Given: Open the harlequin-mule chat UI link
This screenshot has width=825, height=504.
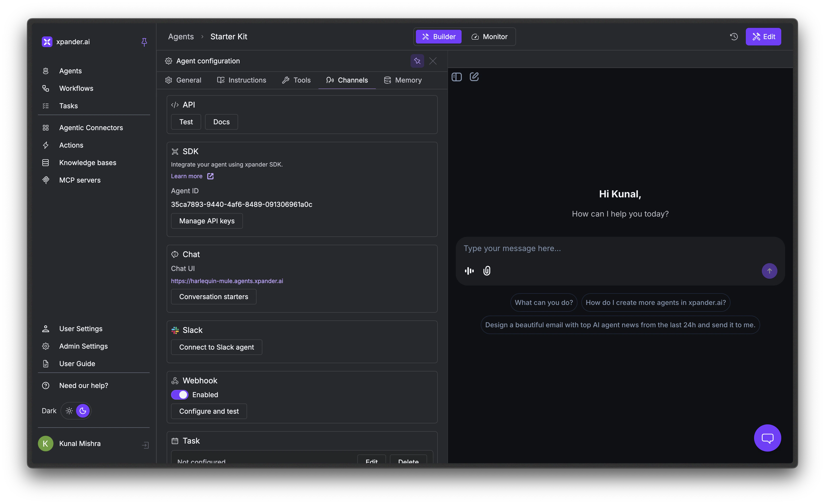Looking at the screenshot, I should point(227,281).
